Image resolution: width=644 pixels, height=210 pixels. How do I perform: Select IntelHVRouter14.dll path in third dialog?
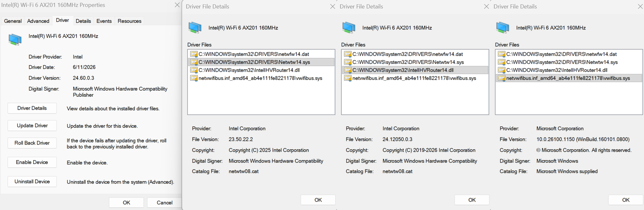[x=557, y=70]
